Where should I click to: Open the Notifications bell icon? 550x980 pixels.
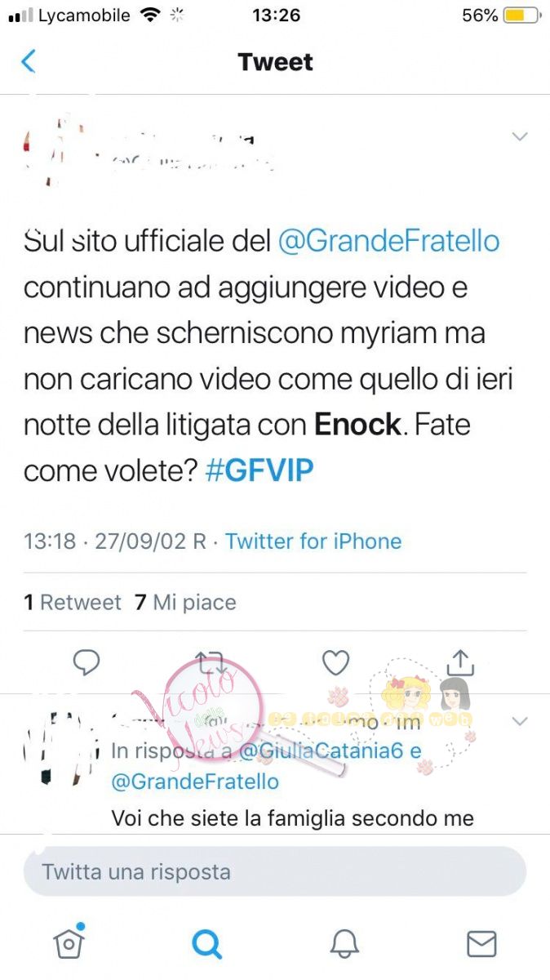tap(344, 944)
